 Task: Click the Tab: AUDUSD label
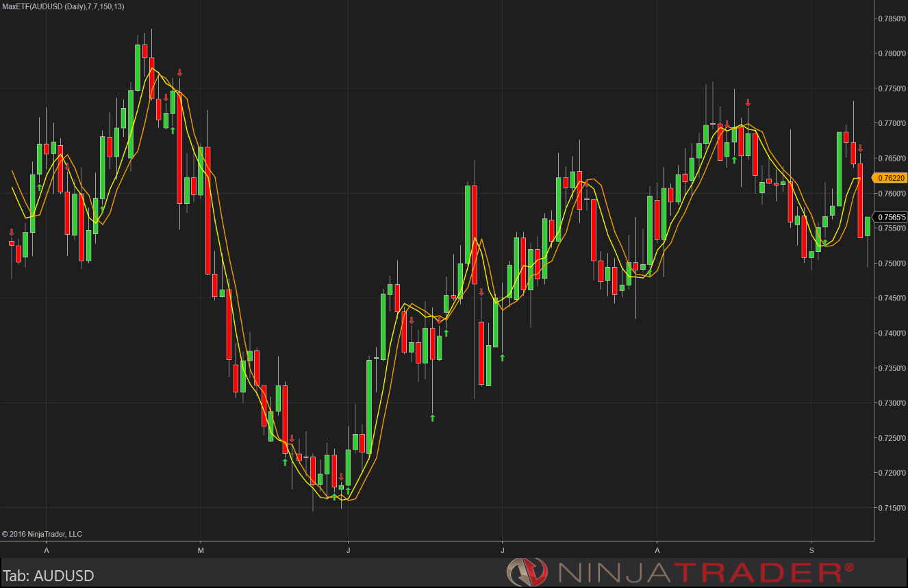click(x=48, y=576)
